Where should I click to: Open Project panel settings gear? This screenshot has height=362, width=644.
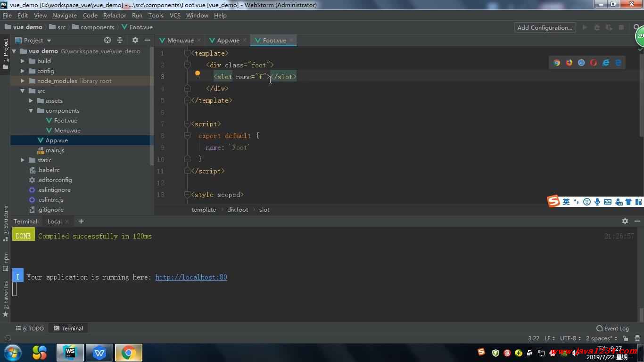tap(135, 40)
